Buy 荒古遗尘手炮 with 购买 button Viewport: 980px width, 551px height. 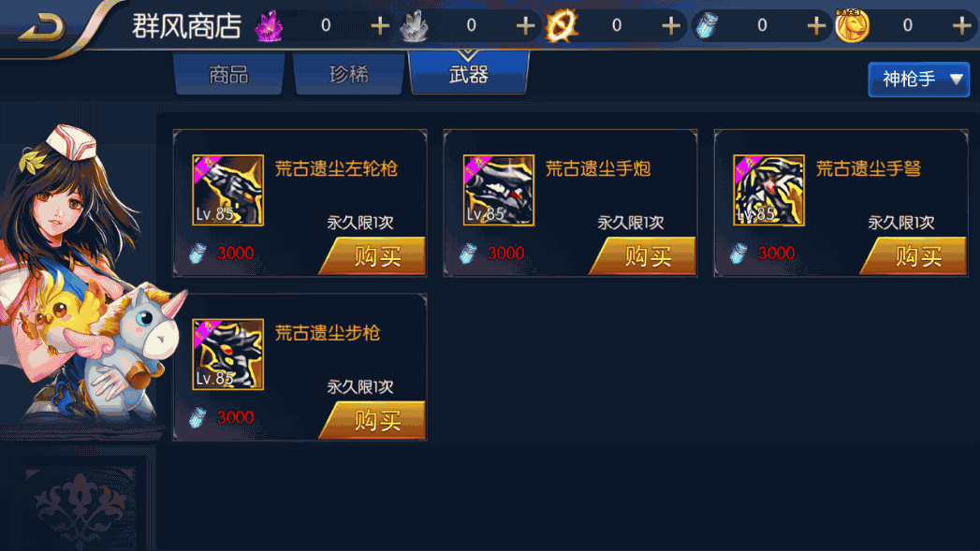click(x=644, y=255)
